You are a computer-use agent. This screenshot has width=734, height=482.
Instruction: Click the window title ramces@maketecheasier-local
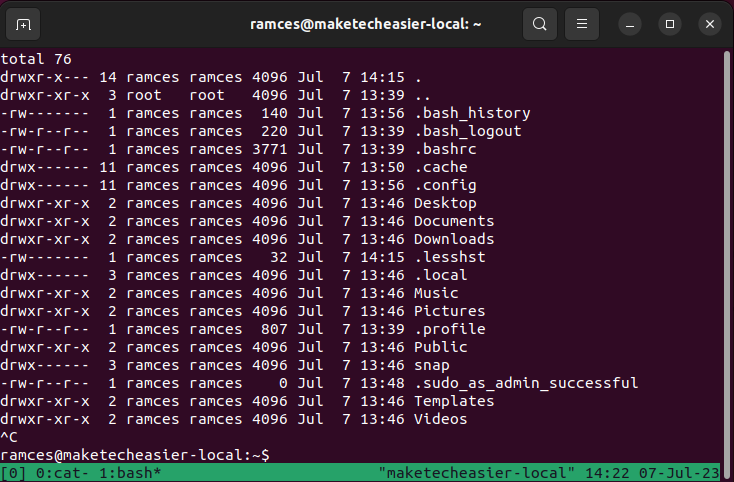pyautogui.click(x=366, y=24)
